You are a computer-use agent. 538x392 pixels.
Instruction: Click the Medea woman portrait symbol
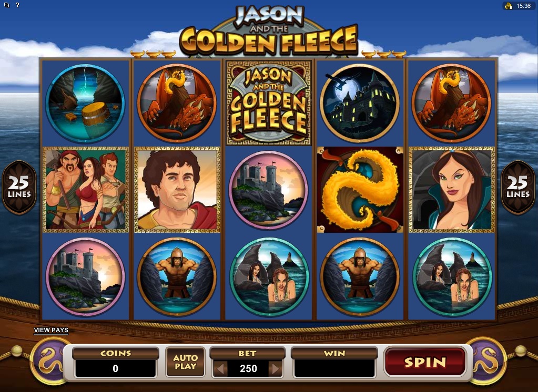(452, 190)
